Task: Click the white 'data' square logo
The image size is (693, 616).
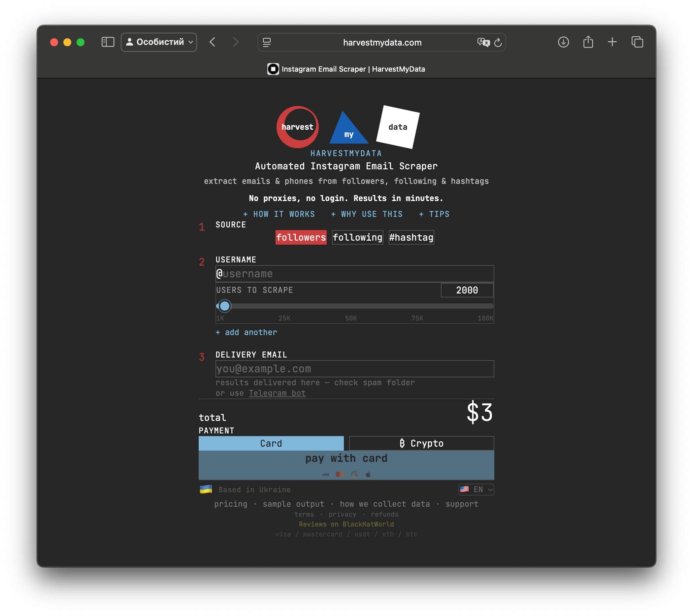Action: (398, 127)
